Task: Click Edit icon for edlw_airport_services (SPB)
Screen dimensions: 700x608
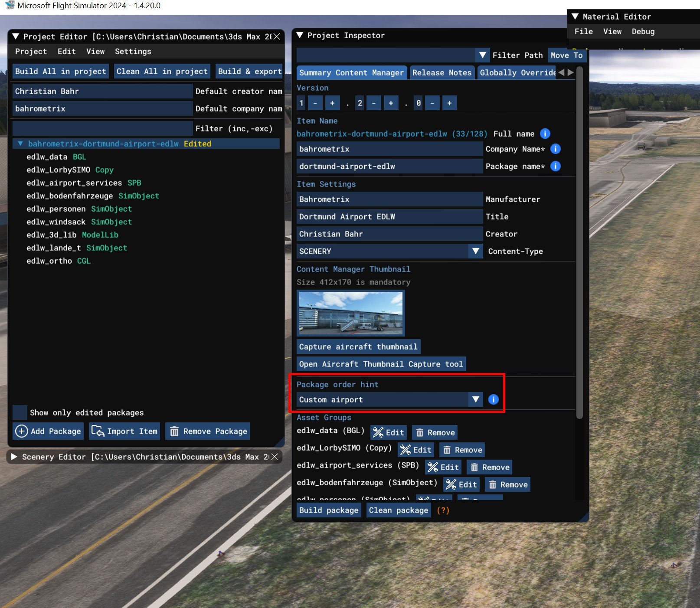Action: coord(433,467)
